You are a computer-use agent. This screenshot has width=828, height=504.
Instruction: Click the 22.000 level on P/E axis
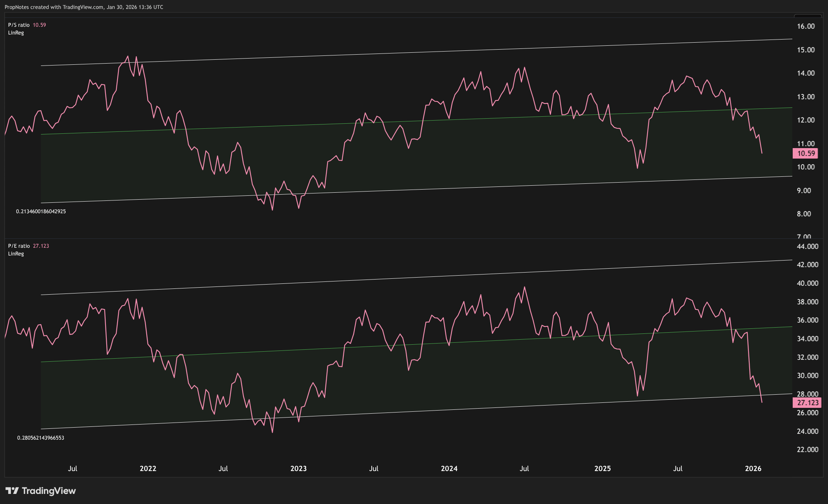click(807, 450)
